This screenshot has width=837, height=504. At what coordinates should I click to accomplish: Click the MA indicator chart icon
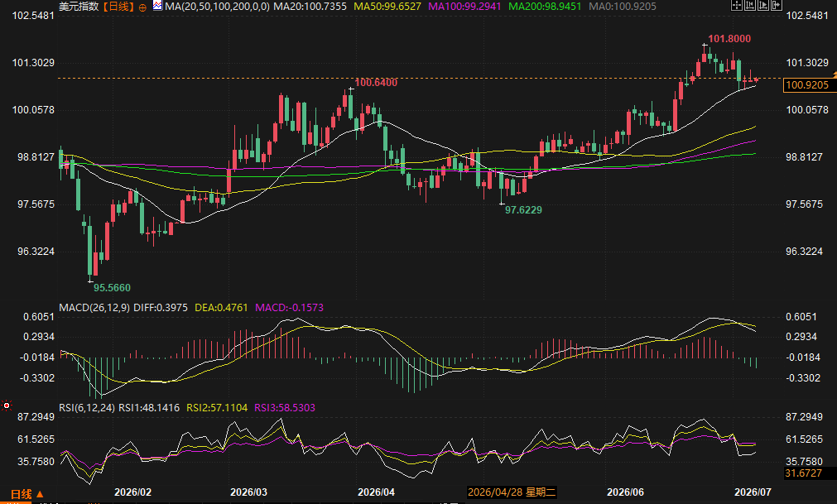click(157, 6)
